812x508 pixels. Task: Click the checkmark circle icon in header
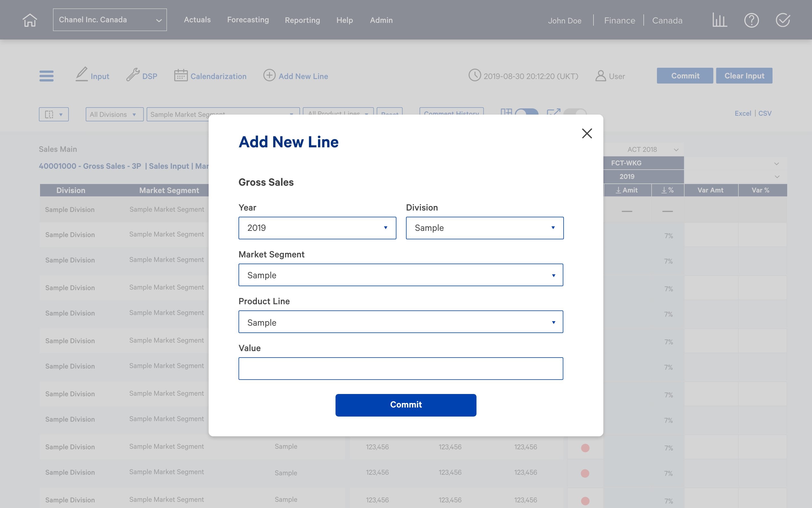[783, 20]
